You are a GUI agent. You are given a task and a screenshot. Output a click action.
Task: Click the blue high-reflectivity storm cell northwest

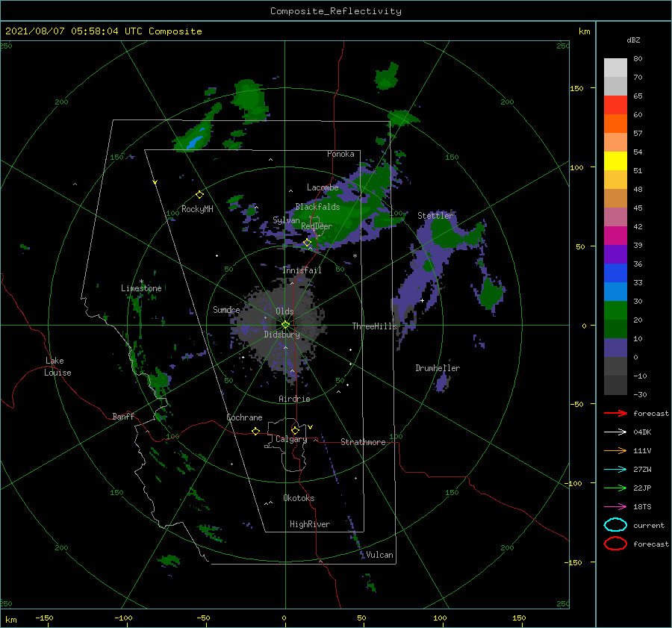coord(195,142)
